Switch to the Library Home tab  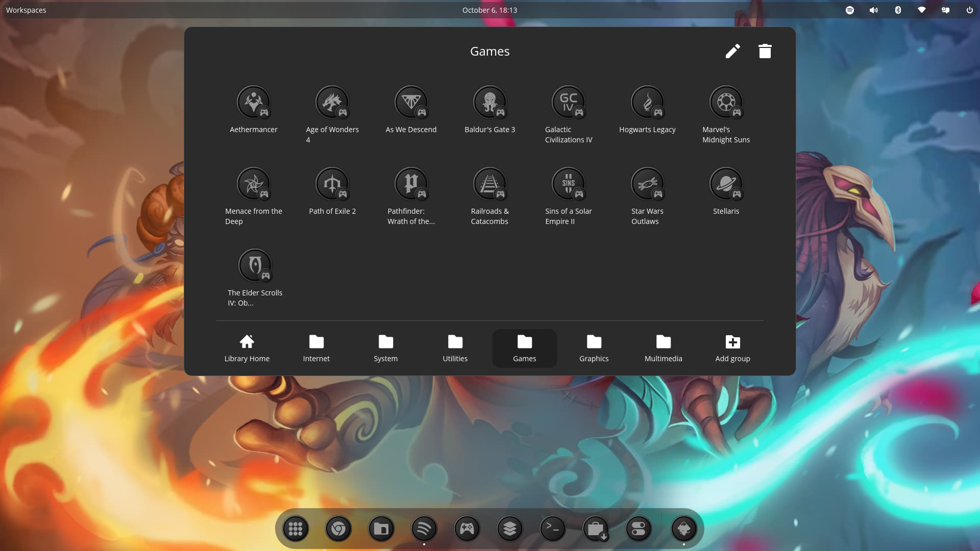(247, 348)
